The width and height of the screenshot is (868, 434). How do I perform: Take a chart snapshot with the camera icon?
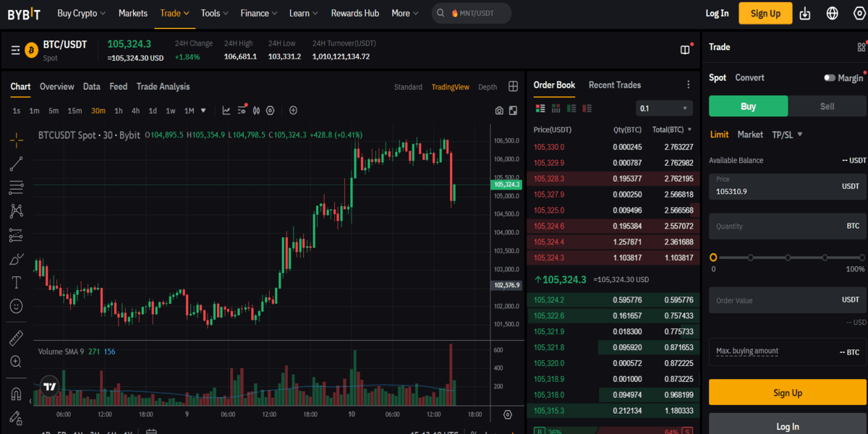coord(499,110)
